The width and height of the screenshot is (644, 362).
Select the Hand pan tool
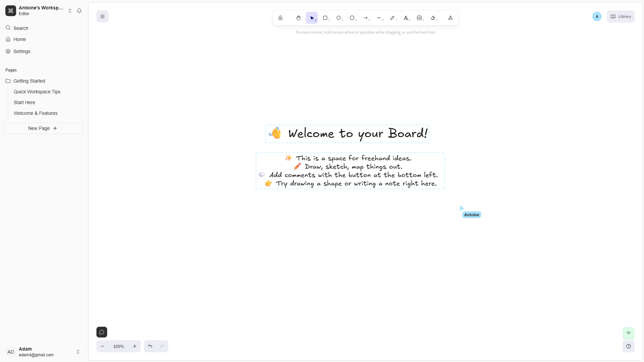298,18
